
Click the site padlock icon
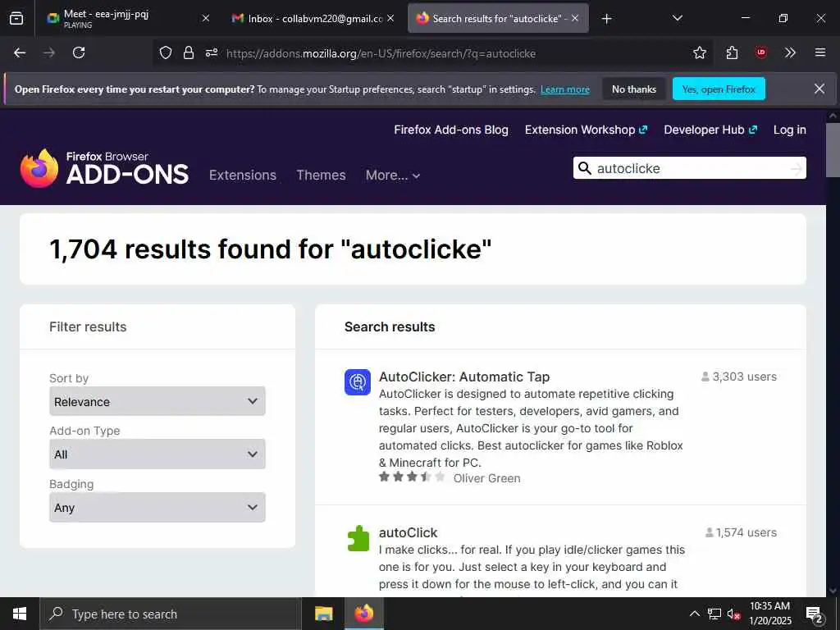[189, 52]
